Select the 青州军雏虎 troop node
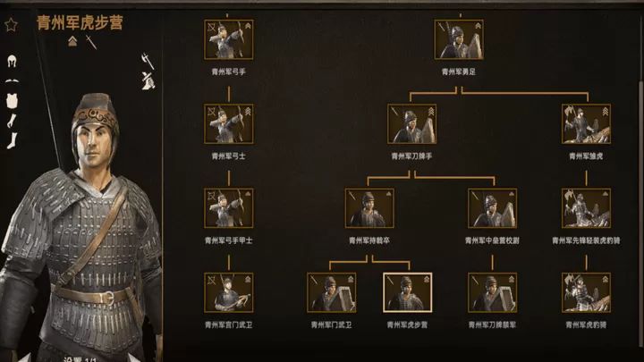 [x=586, y=124]
